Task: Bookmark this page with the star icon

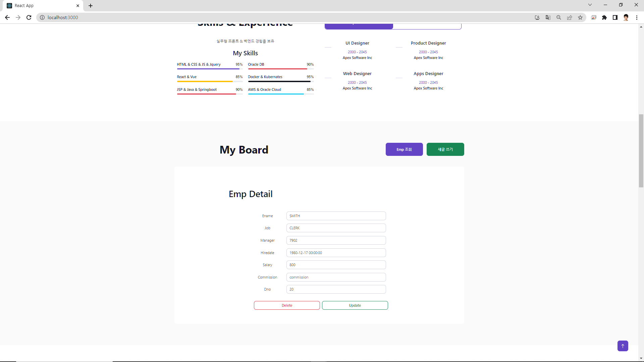Action: pos(580,17)
